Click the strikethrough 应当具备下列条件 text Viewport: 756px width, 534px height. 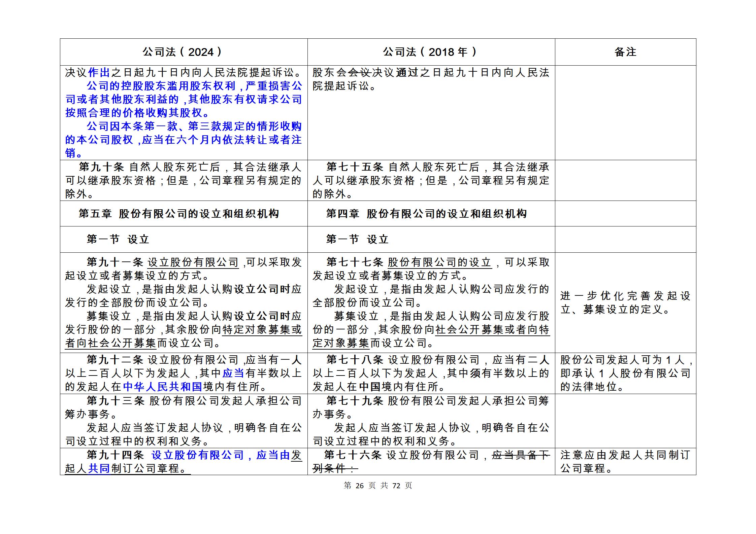520,455
